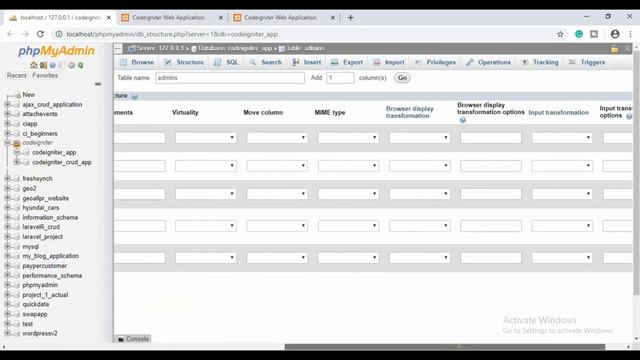Expand the attachevents database node

[x=7, y=114]
